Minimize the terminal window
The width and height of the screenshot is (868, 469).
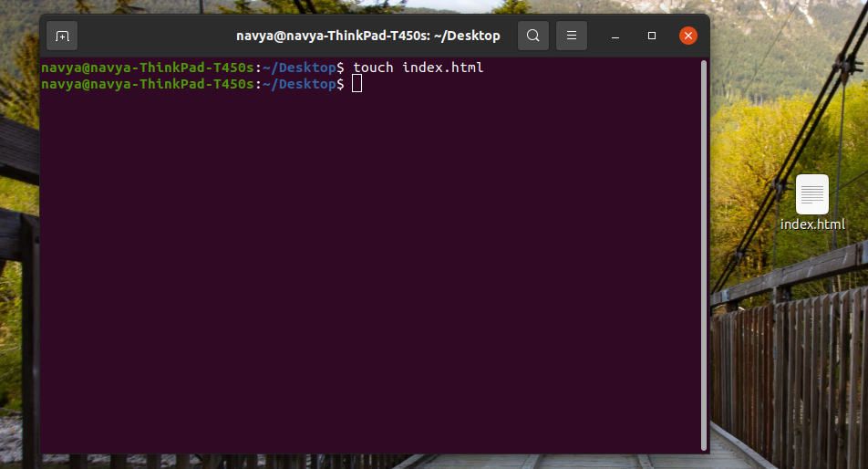pos(615,36)
